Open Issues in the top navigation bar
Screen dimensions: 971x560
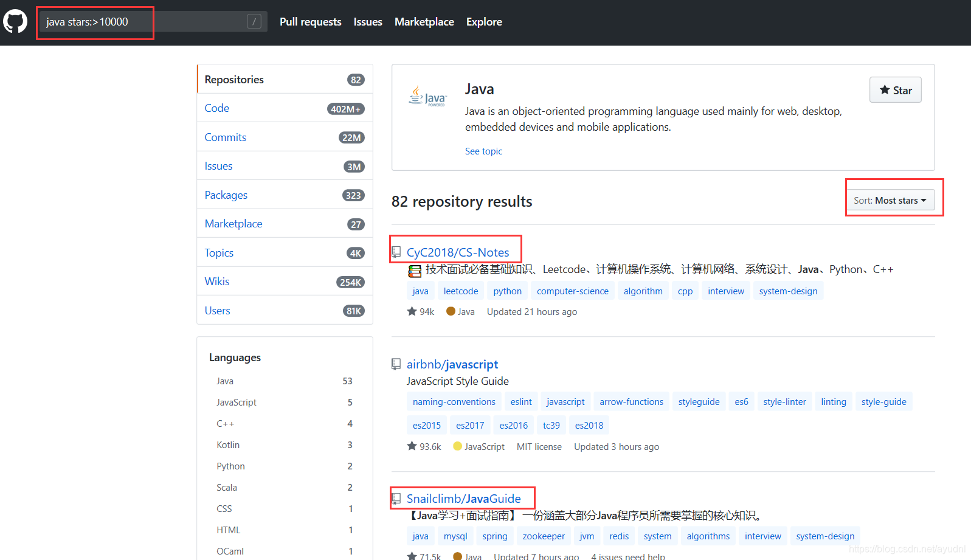click(368, 22)
